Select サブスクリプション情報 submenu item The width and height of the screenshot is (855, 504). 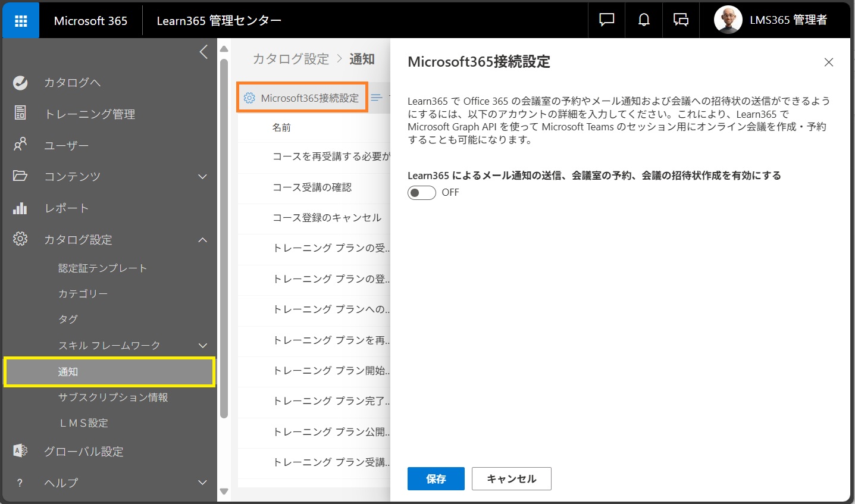113,397
